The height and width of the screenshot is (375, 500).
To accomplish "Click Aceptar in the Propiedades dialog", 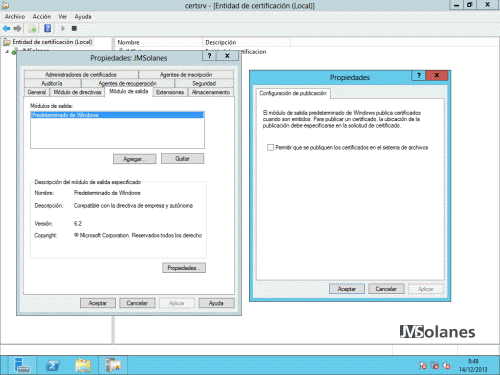I will (x=347, y=289).
